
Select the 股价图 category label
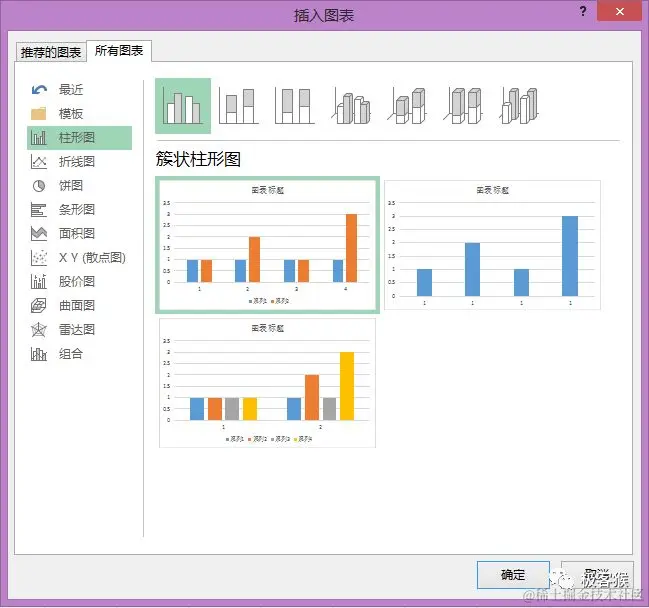click(77, 281)
